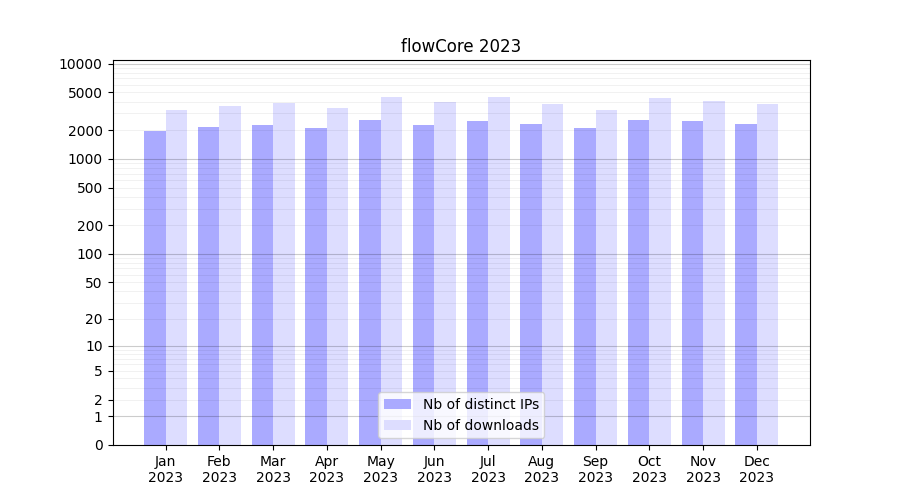The height and width of the screenshot is (500, 900).
Task: Click the Mar 2023 distinct IPs bar
Action: (x=262, y=285)
